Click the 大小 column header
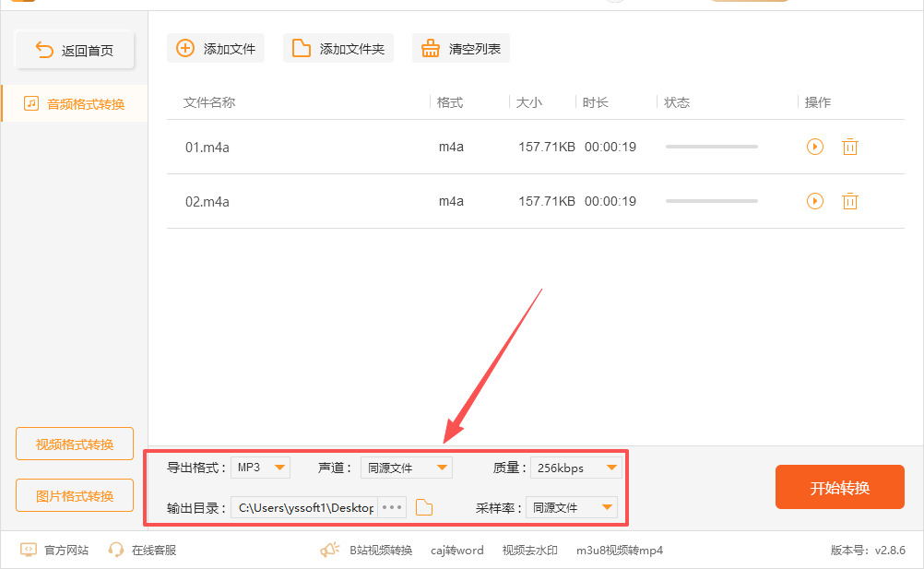The image size is (924, 569). (x=528, y=102)
